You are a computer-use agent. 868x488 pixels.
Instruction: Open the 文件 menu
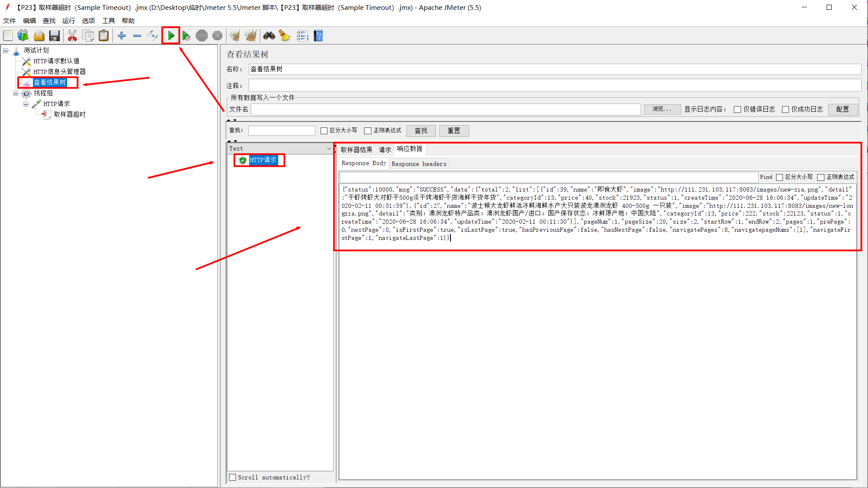[9, 21]
